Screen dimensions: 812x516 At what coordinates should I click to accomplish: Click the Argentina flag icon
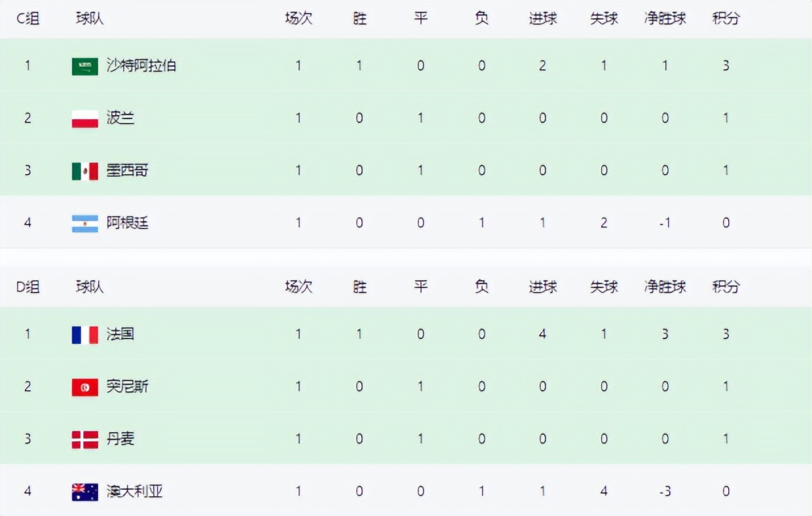85,223
